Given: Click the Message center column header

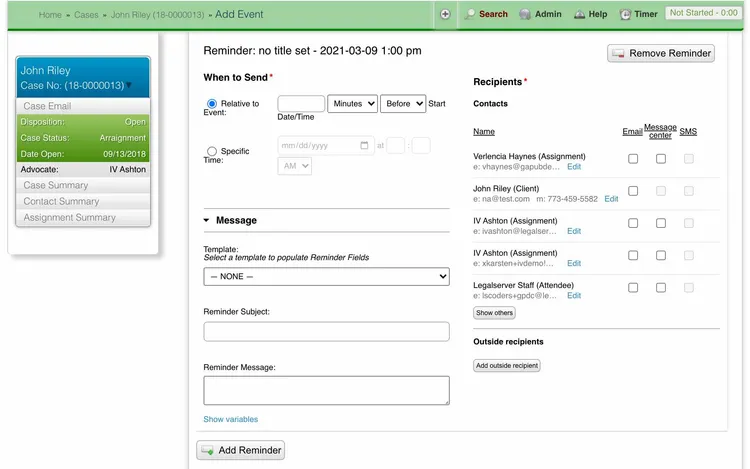Looking at the screenshot, I should 660,131.
